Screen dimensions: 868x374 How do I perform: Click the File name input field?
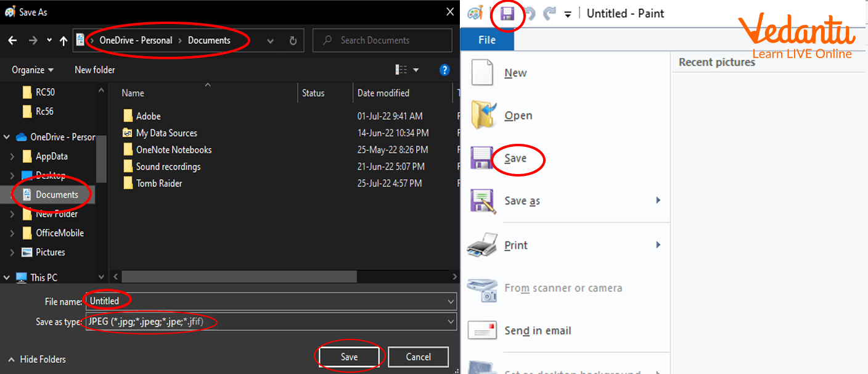pos(271,301)
